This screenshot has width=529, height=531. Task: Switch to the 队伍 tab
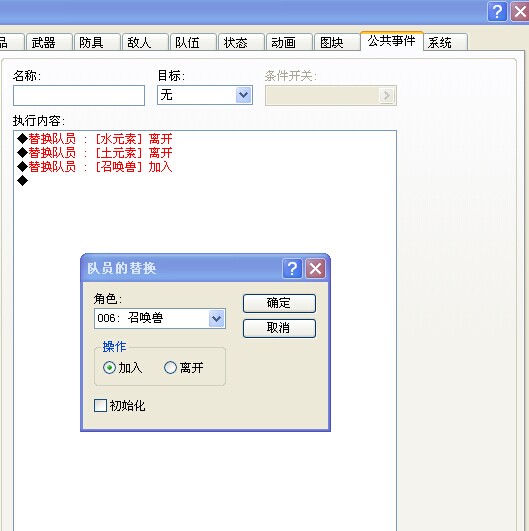coord(193,42)
